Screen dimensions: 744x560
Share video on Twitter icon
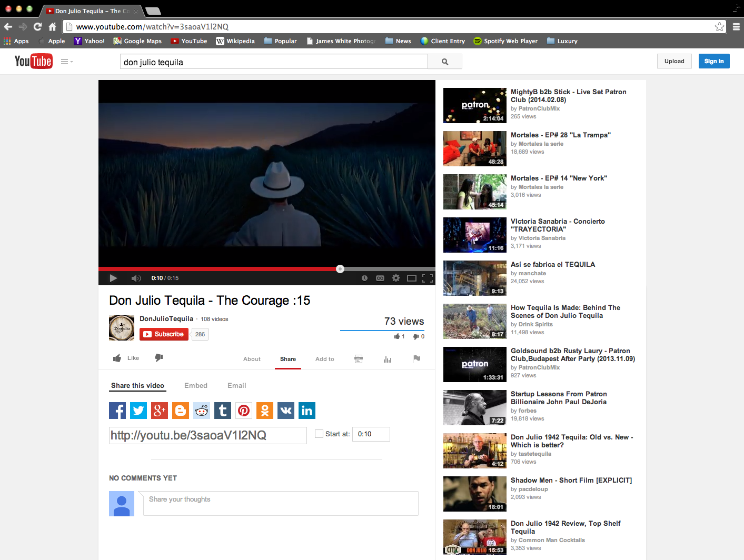138,411
